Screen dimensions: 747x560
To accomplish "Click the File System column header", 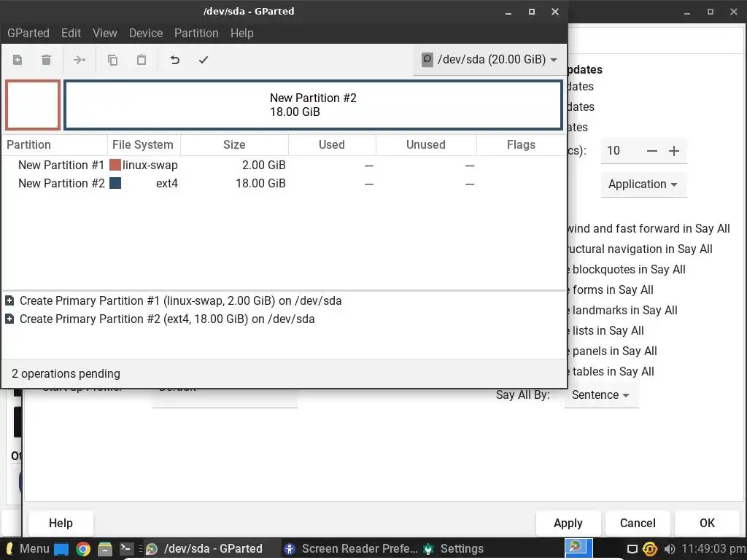I will tap(144, 145).
